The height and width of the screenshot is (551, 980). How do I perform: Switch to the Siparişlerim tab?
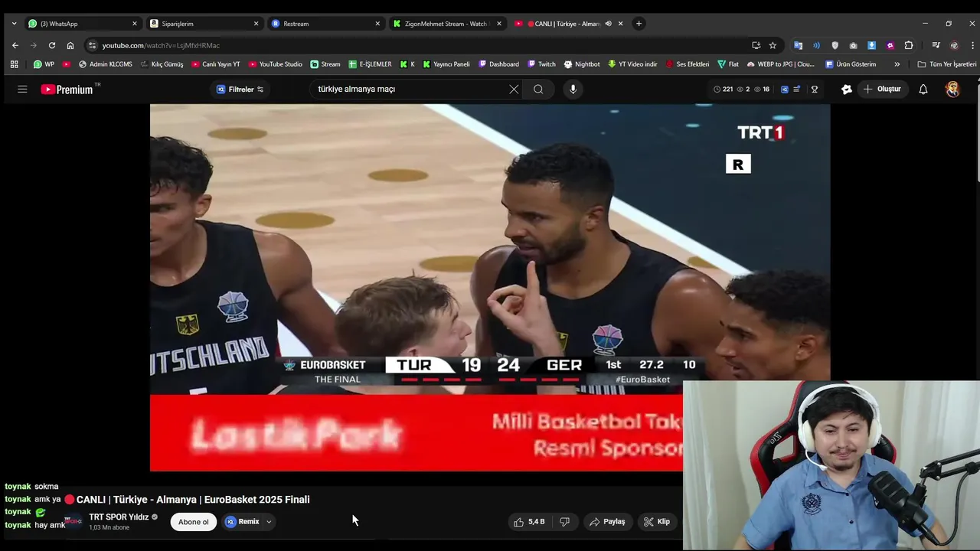[204, 24]
